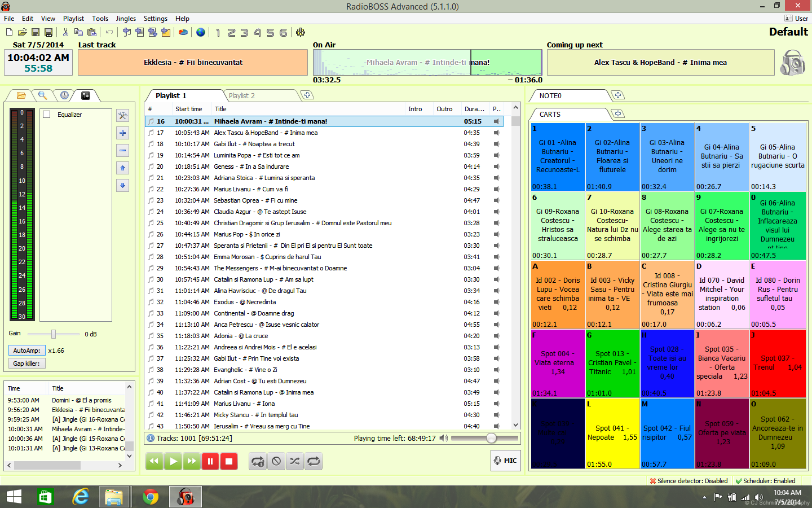Viewport: 812px width, 508px height.
Task: Move effect down with the blue down arrow
Action: coord(122,186)
